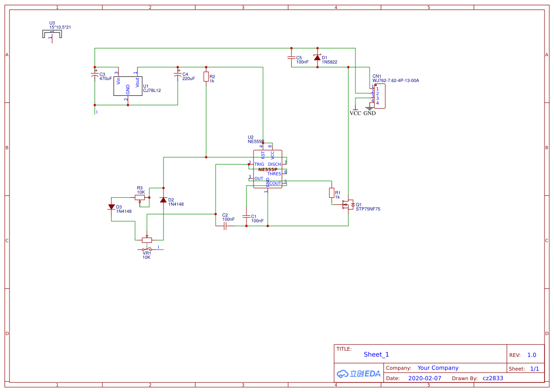
Task: Select the '1k' value beside R1
Action: pos(338,197)
